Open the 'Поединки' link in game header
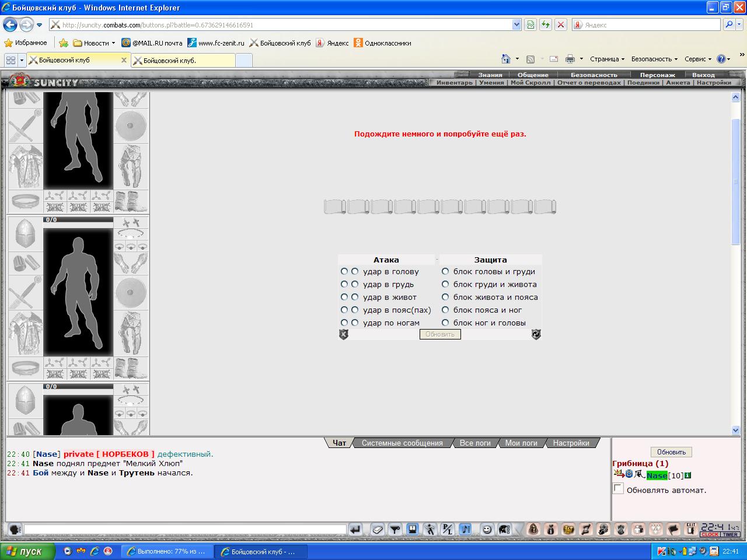747x560 pixels. (x=643, y=83)
